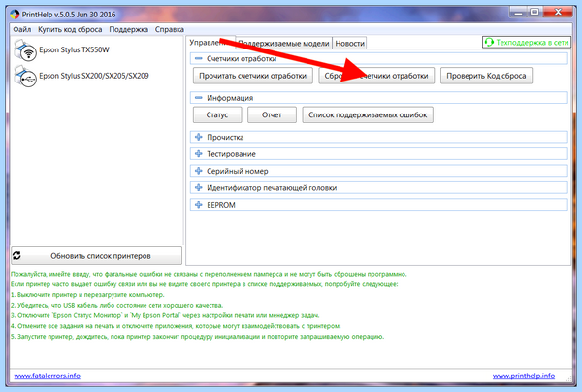Click the Отчет button
This screenshot has height=392, width=582.
[272, 114]
